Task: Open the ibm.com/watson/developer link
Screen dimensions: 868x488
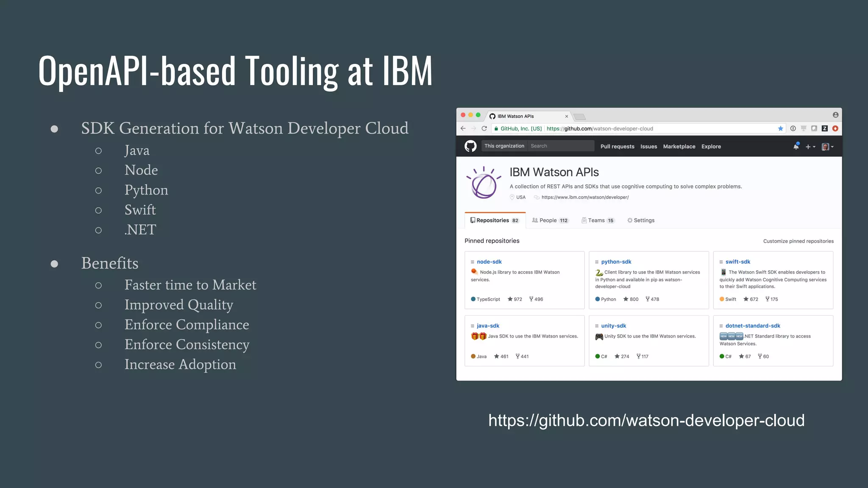Action: coord(585,197)
